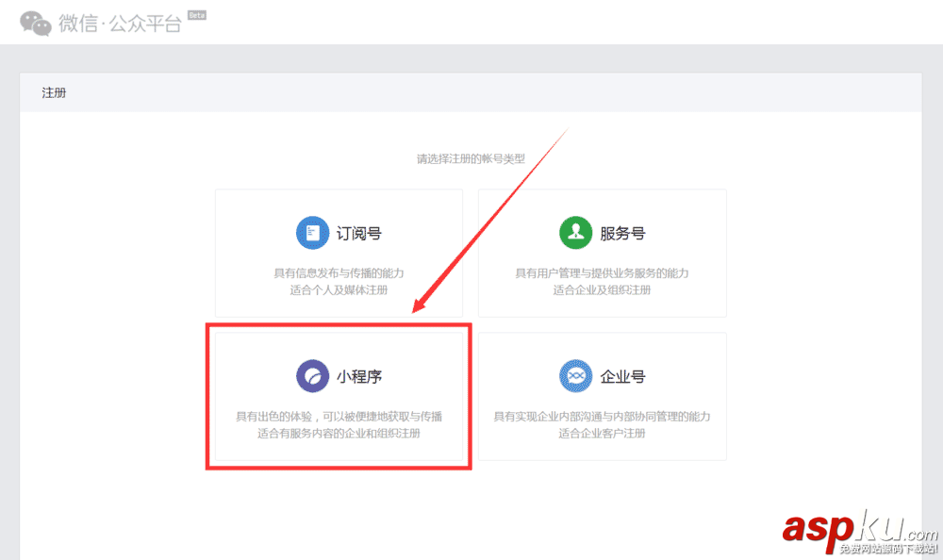Click text 适合企业客户注册

pyautogui.click(x=602, y=433)
